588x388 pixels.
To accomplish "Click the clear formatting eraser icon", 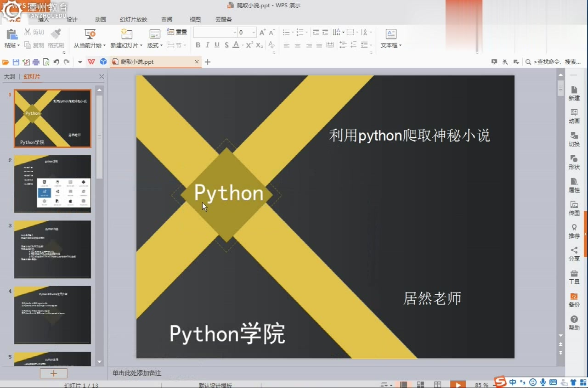I will coord(271,45).
